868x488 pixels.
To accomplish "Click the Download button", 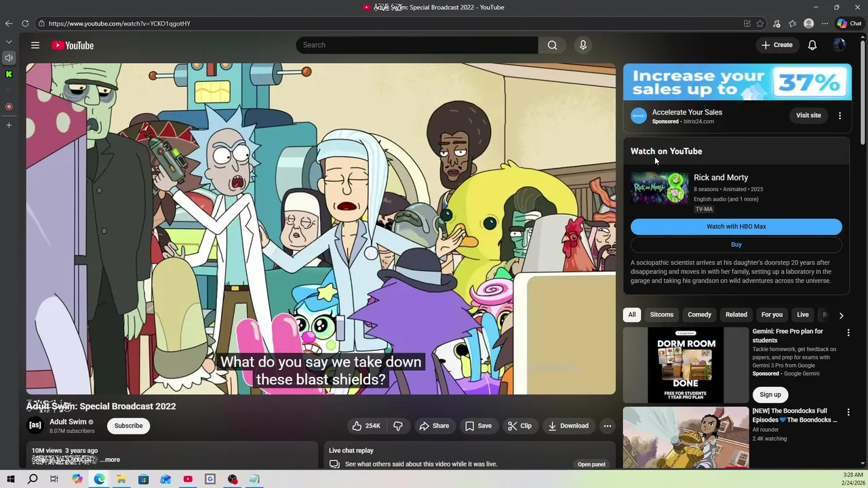I will (x=568, y=426).
